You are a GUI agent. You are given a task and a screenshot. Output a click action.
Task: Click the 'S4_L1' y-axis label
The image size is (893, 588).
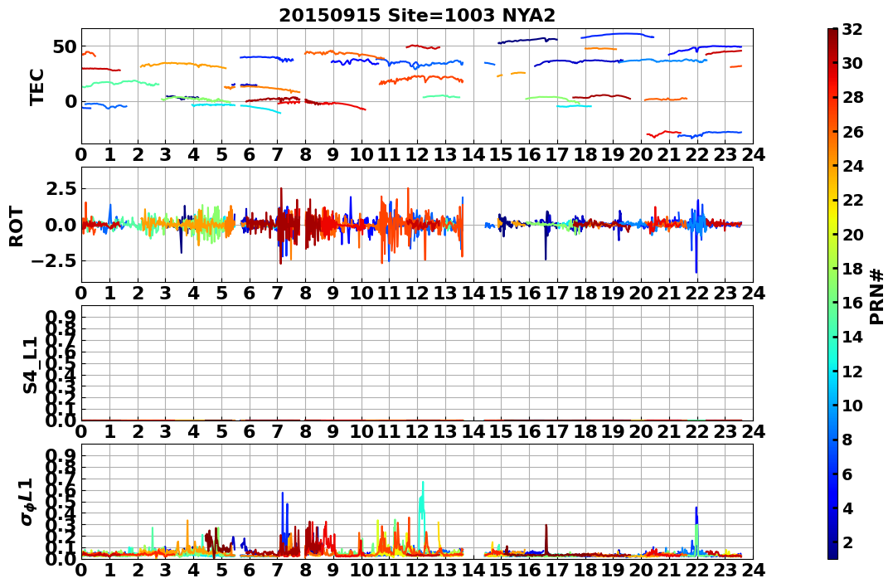pyautogui.click(x=30, y=365)
